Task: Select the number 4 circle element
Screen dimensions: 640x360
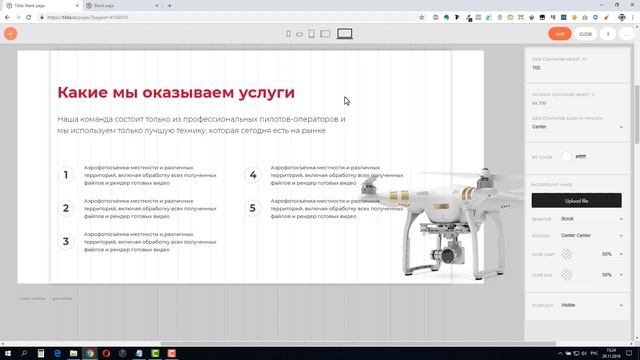Action: [253, 175]
